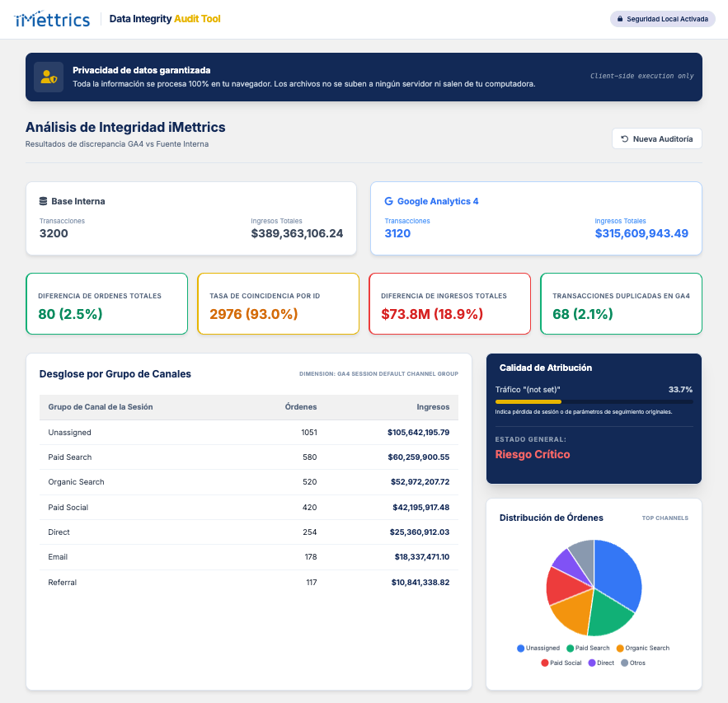The height and width of the screenshot is (703, 728).
Task: Click the Seguridad Local Activada badge
Action: click(662, 18)
